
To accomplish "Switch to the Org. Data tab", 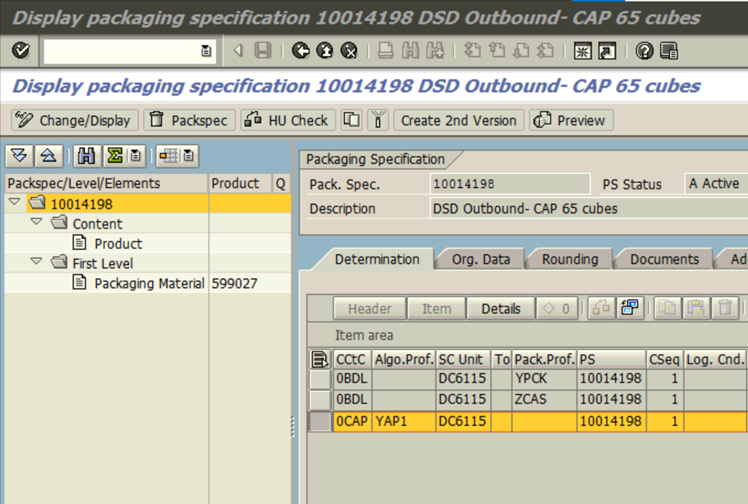I will tap(480, 259).
